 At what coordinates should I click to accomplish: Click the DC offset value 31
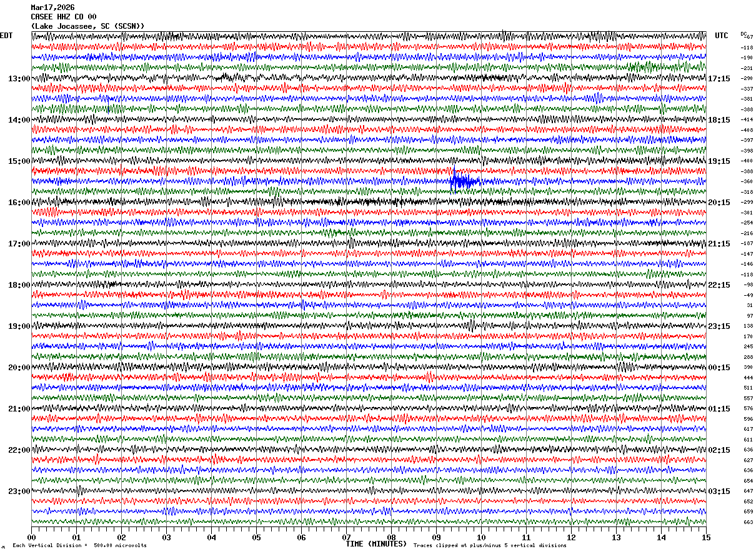749,305
